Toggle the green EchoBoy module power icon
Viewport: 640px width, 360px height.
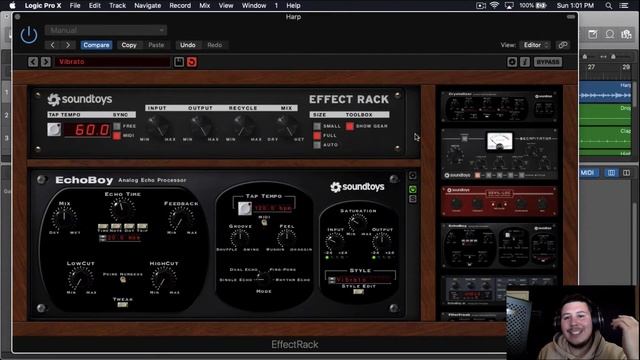click(413, 189)
